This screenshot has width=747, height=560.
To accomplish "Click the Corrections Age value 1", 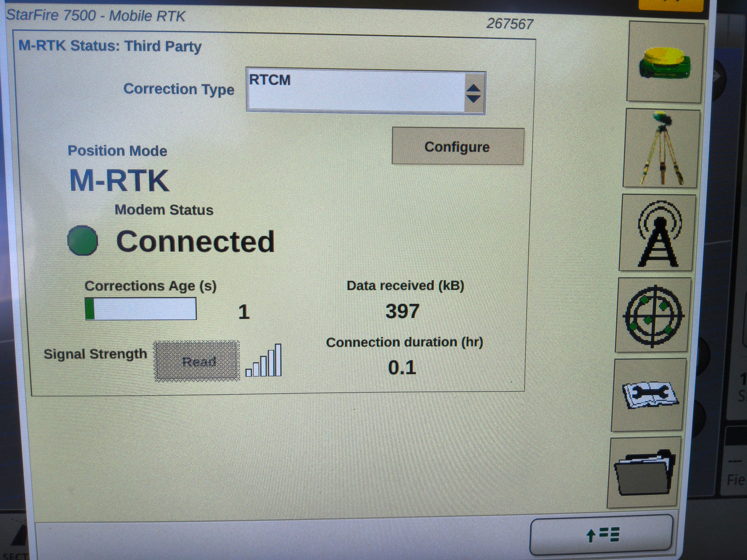I will 244,312.
